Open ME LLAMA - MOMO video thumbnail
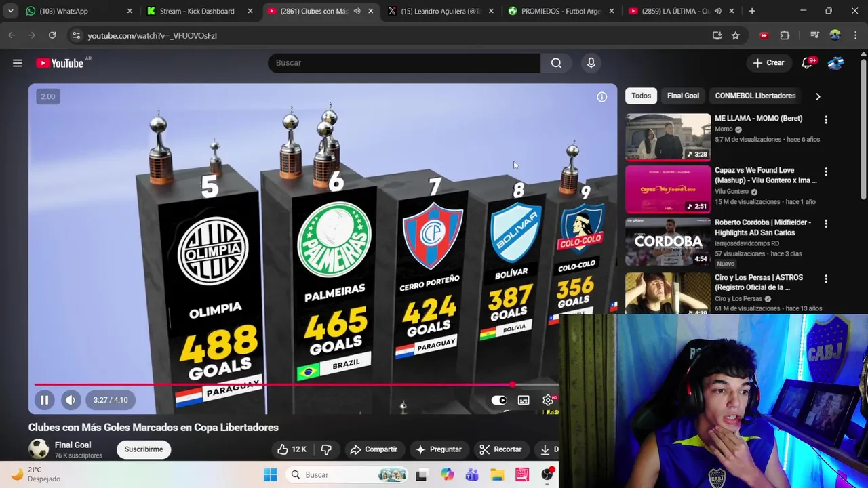The height and width of the screenshot is (488, 868). coord(668,138)
